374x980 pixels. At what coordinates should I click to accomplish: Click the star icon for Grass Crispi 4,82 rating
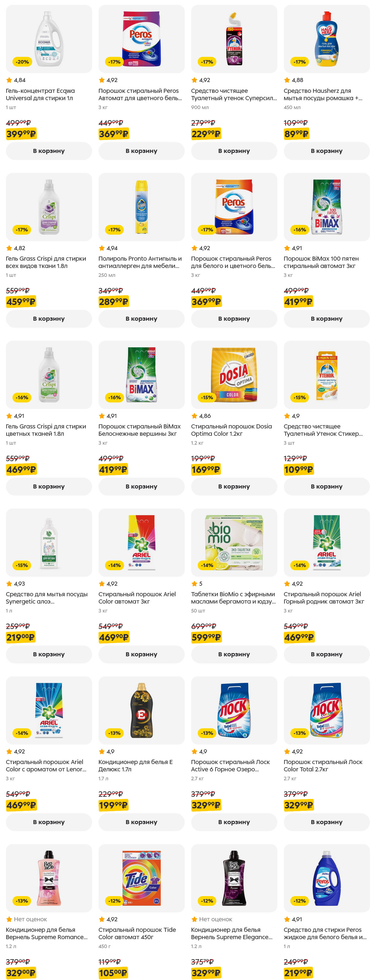(9, 248)
